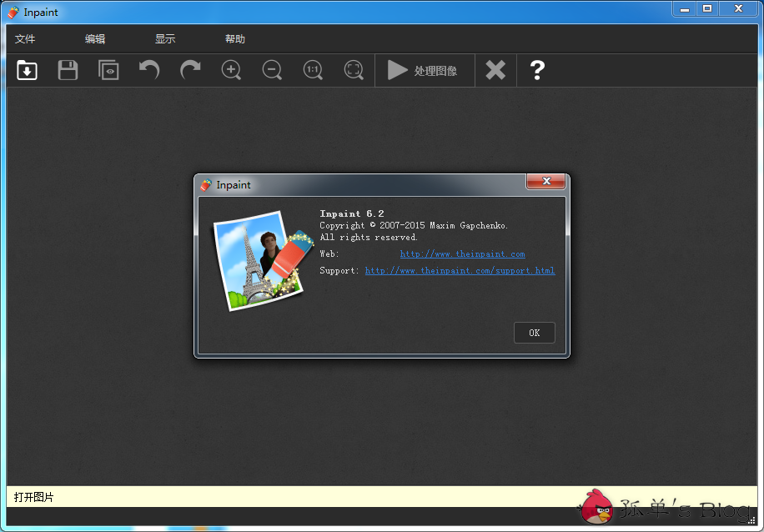Close the Inpaint about dialog

[545, 181]
